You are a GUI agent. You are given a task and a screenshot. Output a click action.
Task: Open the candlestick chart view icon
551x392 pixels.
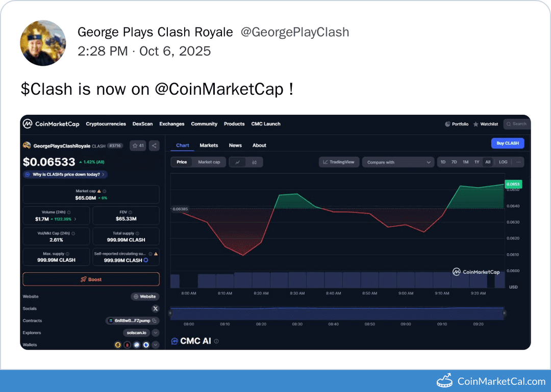[254, 162]
